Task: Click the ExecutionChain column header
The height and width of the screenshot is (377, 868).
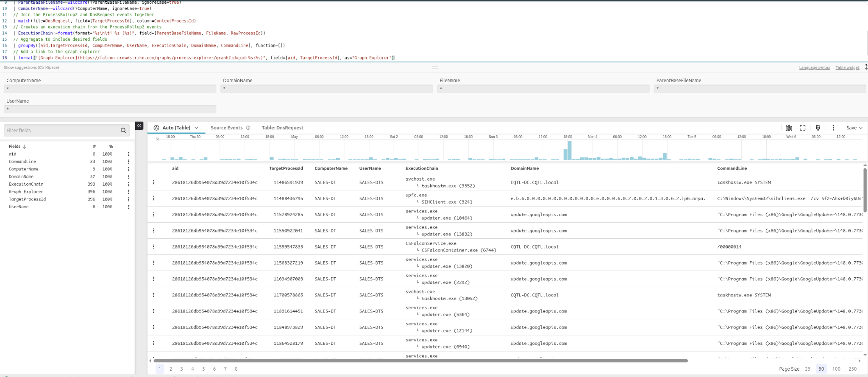Action: (x=422, y=168)
